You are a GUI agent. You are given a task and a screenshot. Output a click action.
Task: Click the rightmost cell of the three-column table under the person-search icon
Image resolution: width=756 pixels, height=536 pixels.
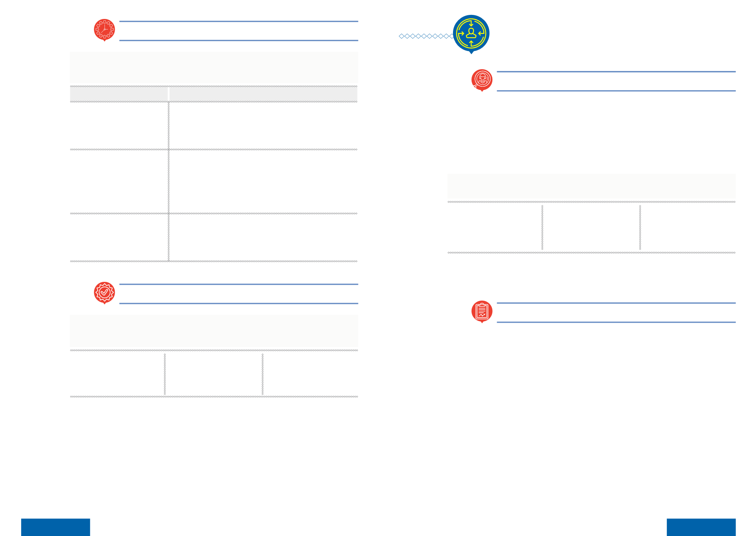click(688, 227)
